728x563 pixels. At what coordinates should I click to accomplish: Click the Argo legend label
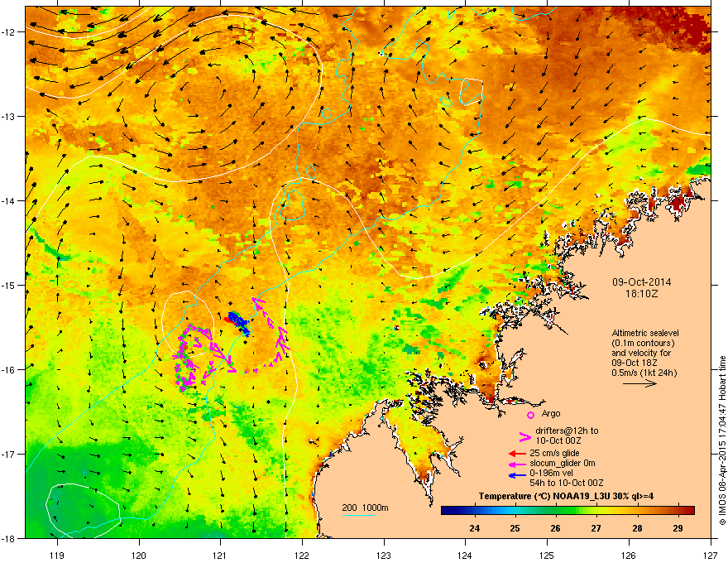click(551, 413)
